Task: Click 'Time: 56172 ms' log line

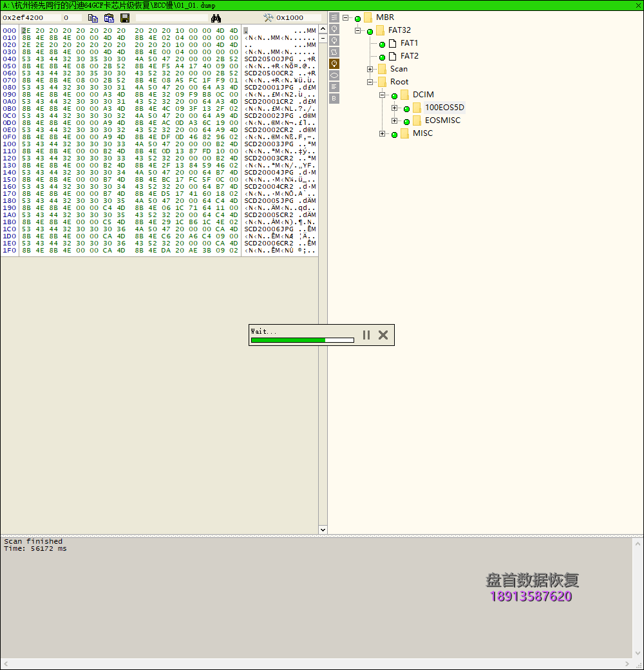Action: tap(35, 549)
